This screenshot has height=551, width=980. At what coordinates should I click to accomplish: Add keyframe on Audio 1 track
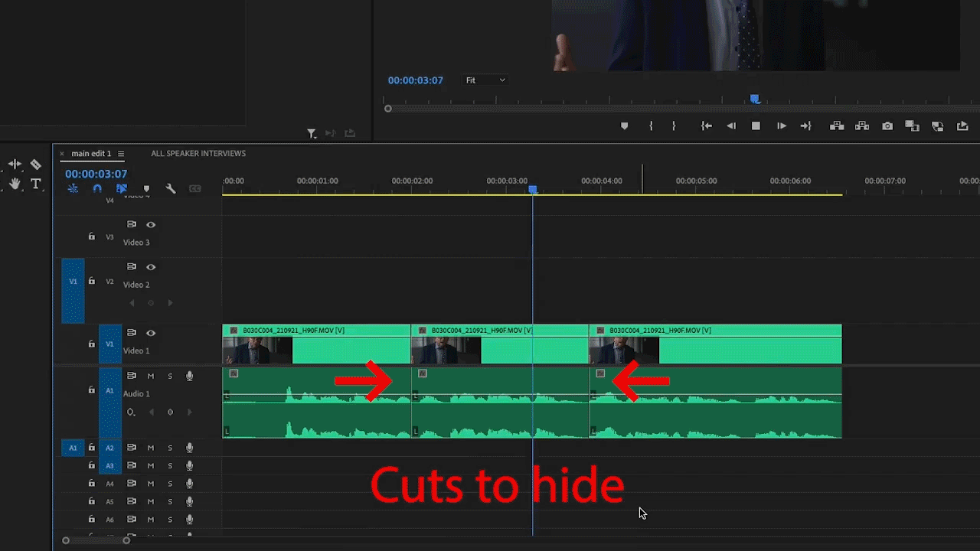pyautogui.click(x=170, y=412)
